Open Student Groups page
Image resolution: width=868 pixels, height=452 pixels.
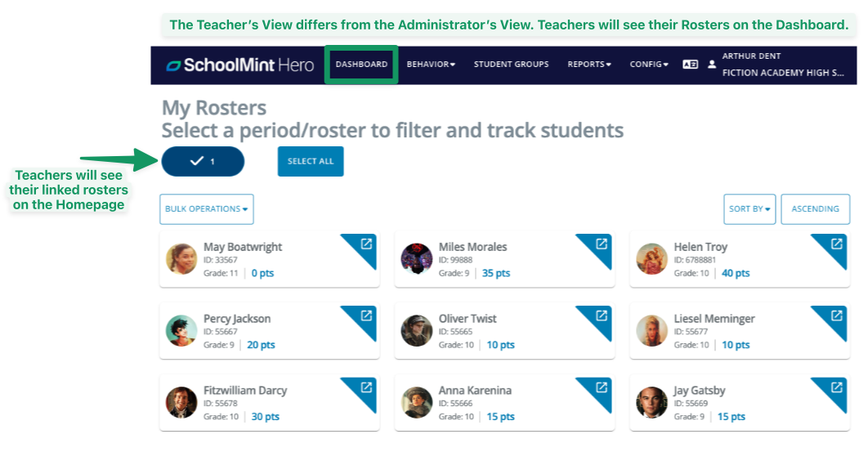coord(512,65)
